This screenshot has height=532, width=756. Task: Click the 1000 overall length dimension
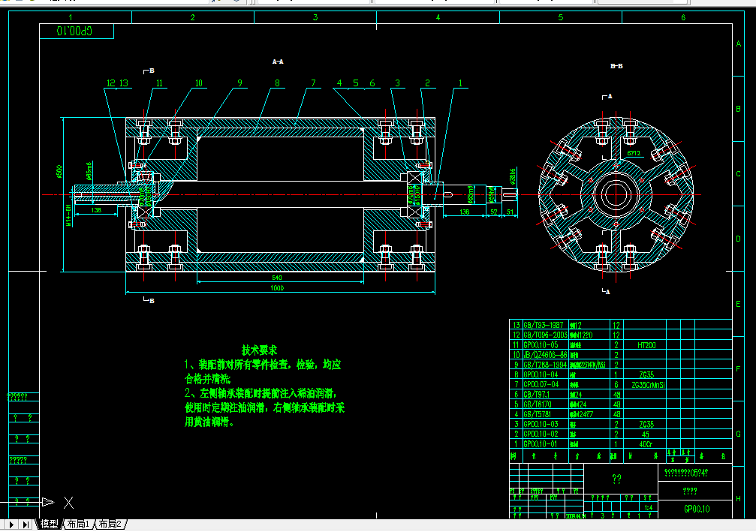tap(277, 288)
